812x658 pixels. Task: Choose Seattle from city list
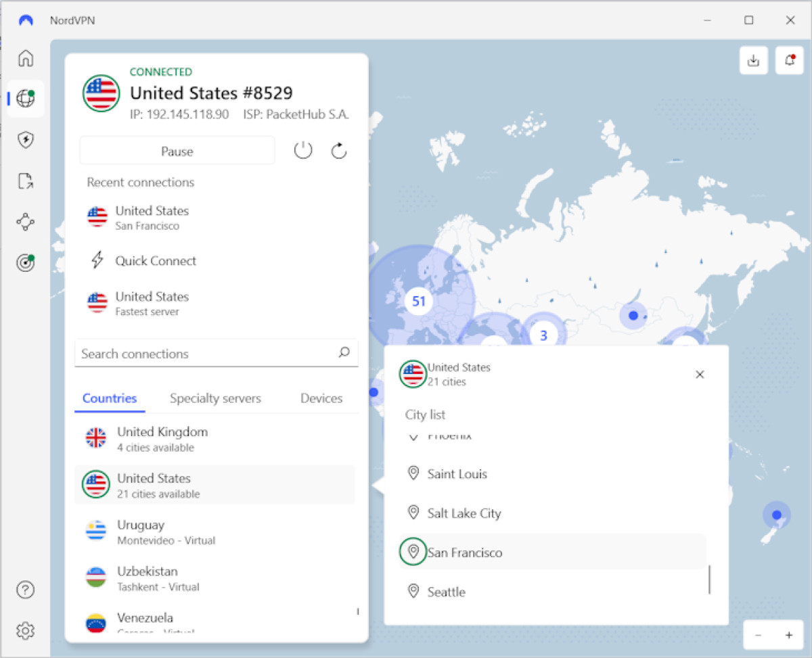coord(553,591)
